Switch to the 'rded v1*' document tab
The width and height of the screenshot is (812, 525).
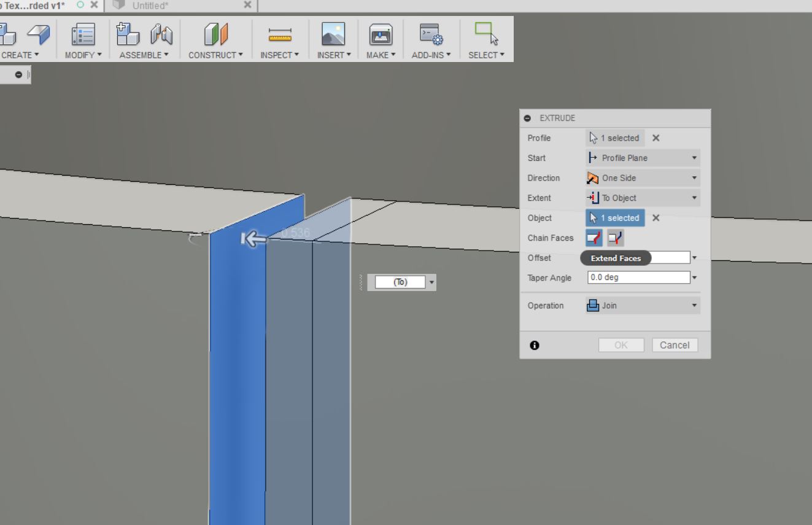coord(33,5)
